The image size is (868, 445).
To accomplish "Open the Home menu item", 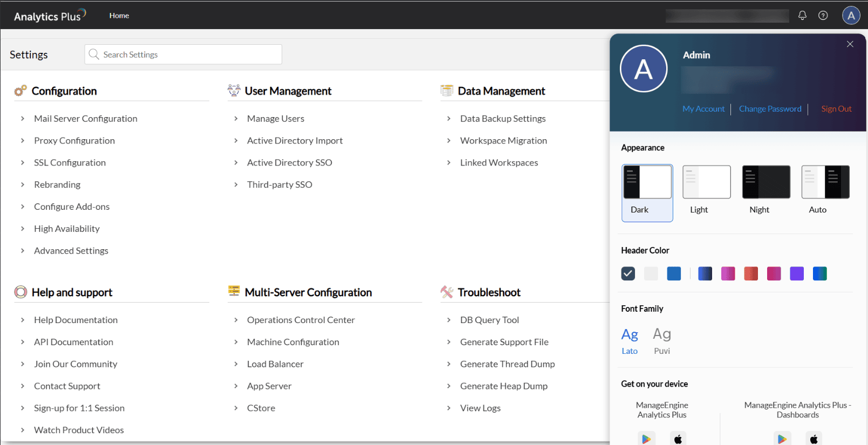I will [x=119, y=16].
